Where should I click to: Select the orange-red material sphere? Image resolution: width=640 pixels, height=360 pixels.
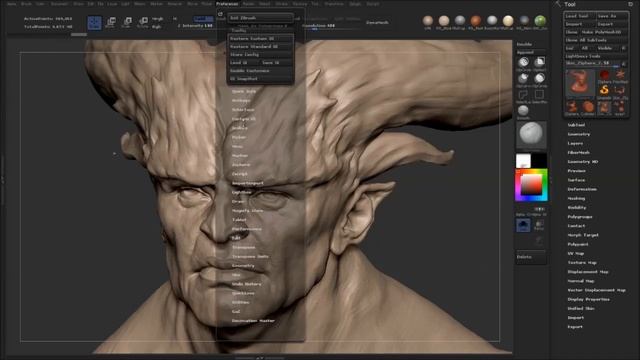[x=476, y=20]
